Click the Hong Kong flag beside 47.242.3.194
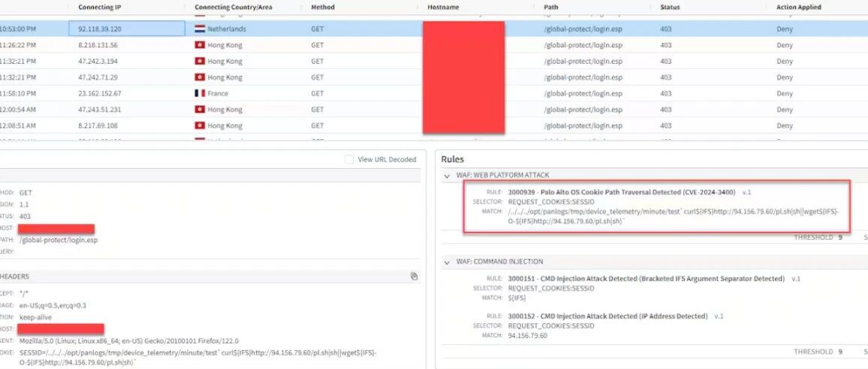Image resolution: width=868 pixels, height=369 pixels. point(200,61)
